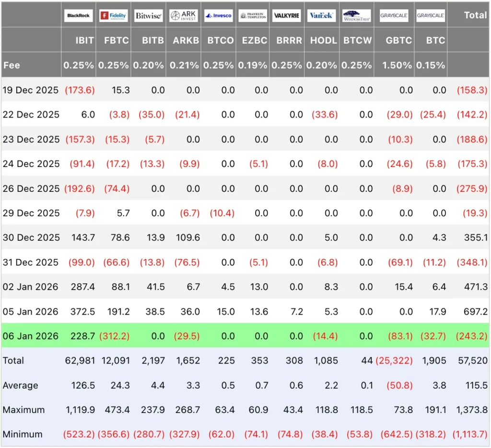The height and width of the screenshot is (448, 491).
Task: Click the Franklin Templeton logo
Action: pyautogui.click(x=253, y=15)
